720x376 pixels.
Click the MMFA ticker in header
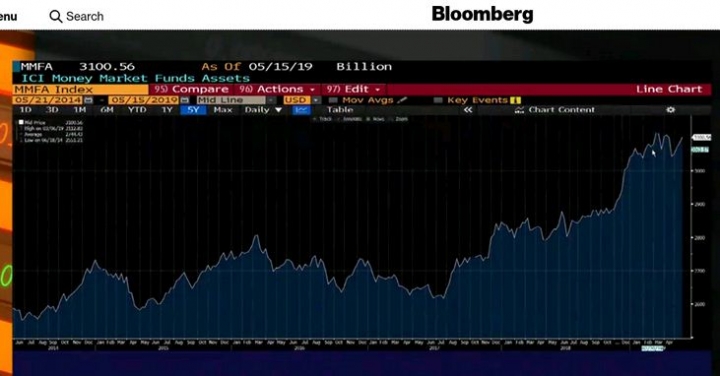tap(37, 67)
